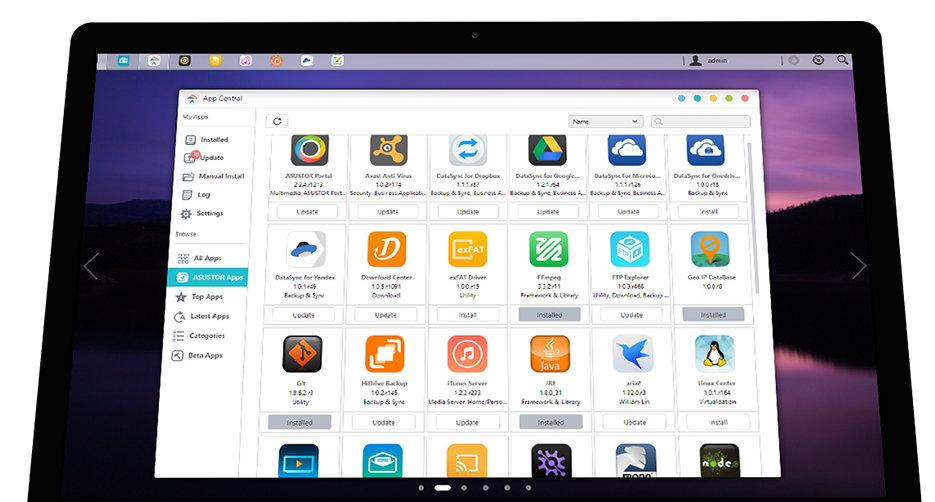Switch to the Top Apps section
This screenshot has height=502, width=935.
(207, 297)
